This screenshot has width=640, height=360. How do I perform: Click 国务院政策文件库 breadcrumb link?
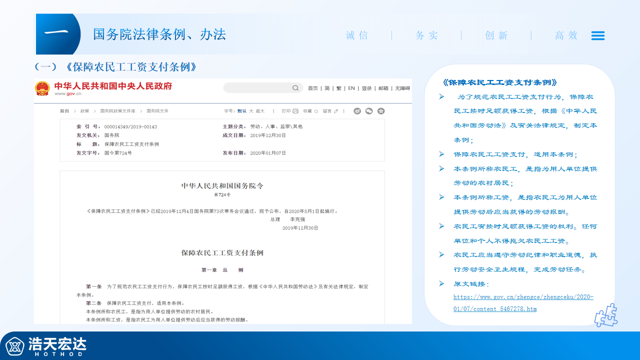point(118,111)
